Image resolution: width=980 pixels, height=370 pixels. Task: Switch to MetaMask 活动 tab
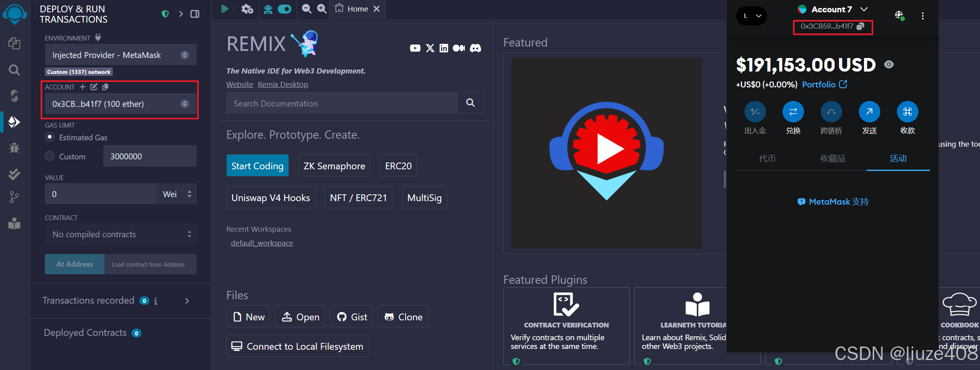coord(898,158)
